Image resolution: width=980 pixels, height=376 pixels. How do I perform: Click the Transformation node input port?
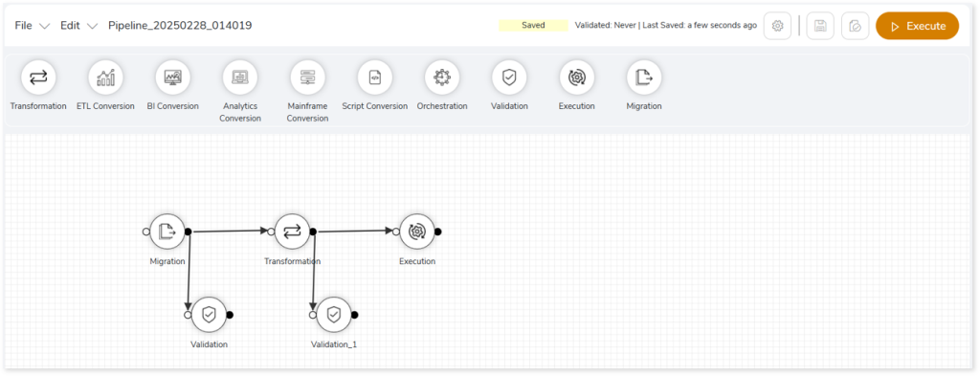pos(271,232)
